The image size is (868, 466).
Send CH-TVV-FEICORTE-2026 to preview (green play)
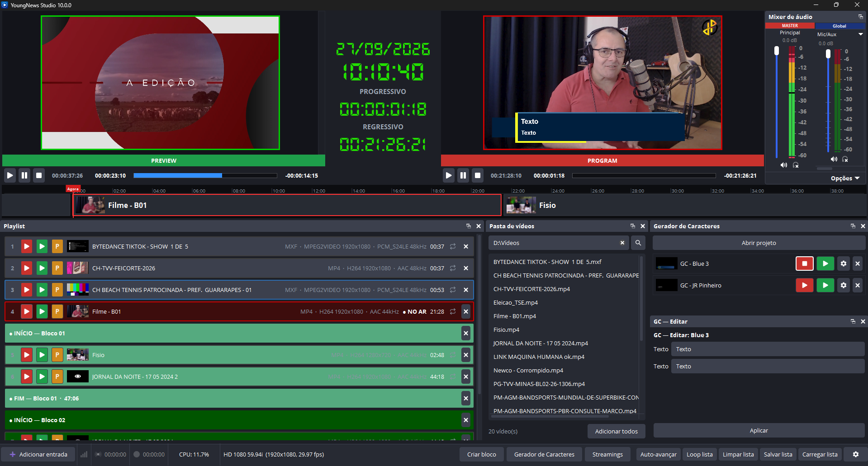[x=42, y=268]
